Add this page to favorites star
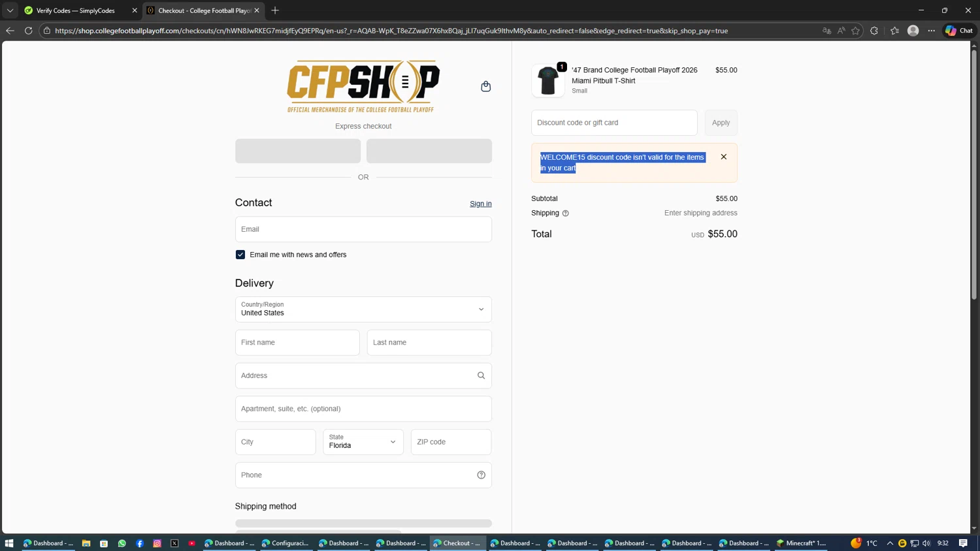980x551 pixels. click(855, 31)
